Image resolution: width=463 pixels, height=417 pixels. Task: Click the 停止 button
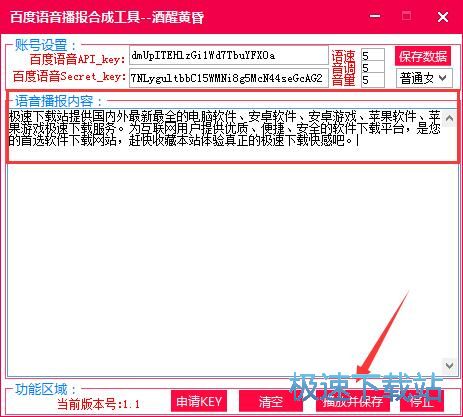pos(422,401)
